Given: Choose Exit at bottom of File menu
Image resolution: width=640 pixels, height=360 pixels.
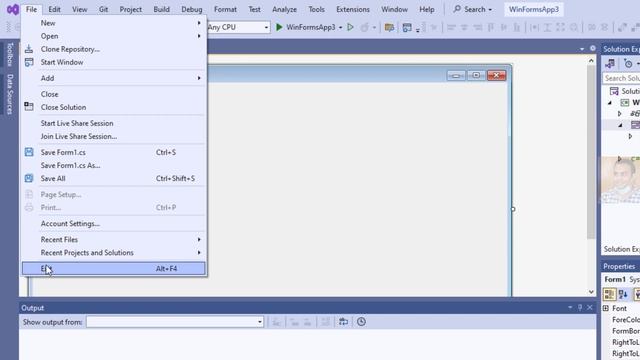Looking at the screenshot, I should (113, 269).
